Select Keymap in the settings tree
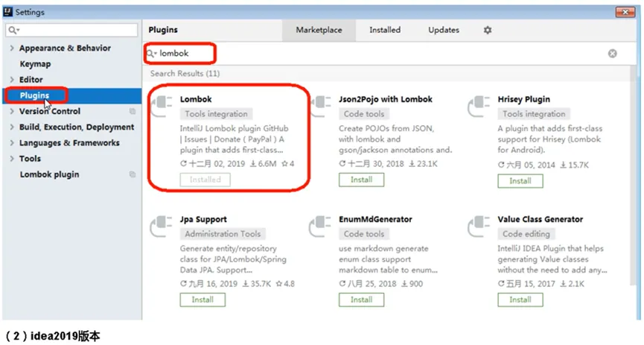 pyautogui.click(x=35, y=64)
